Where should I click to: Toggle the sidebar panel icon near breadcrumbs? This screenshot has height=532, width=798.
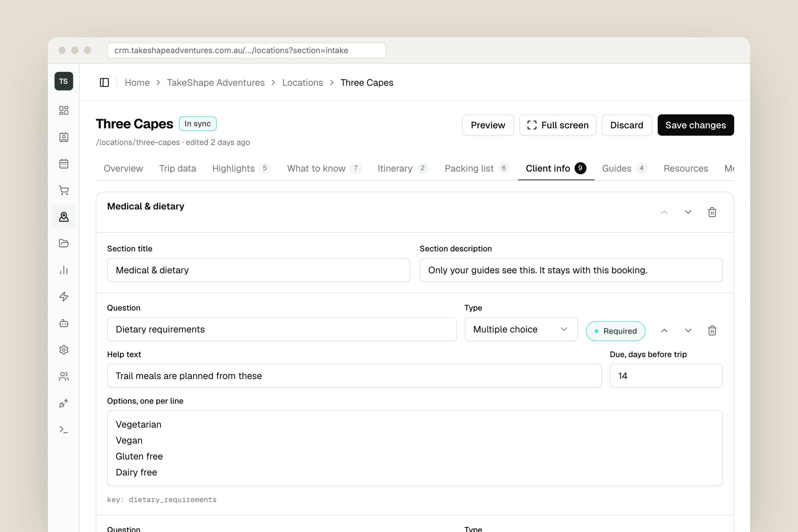[104, 82]
